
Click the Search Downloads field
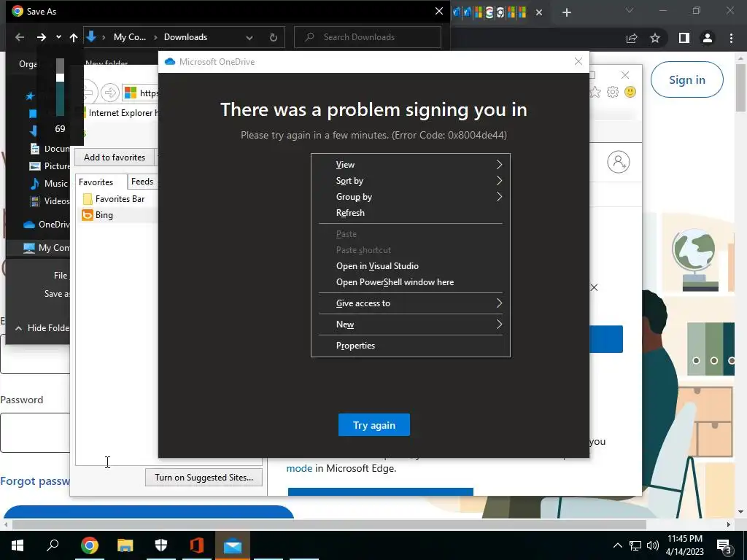click(x=368, y=37)
